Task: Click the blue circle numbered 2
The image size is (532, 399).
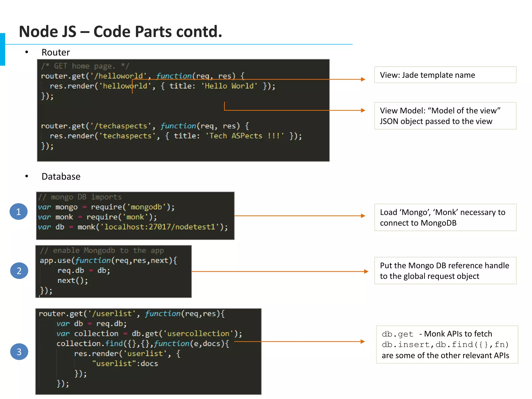Action: pos(19,271)
